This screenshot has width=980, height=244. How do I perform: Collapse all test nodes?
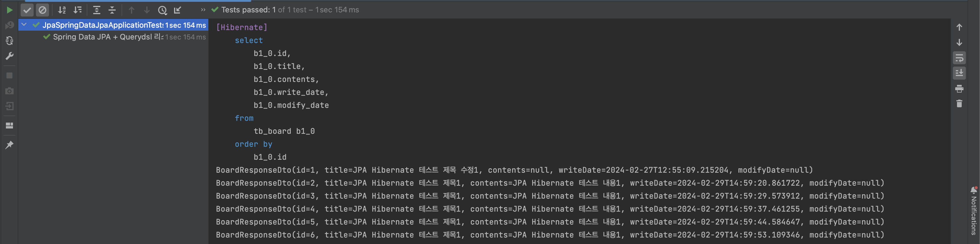click(x=112, y=10)
